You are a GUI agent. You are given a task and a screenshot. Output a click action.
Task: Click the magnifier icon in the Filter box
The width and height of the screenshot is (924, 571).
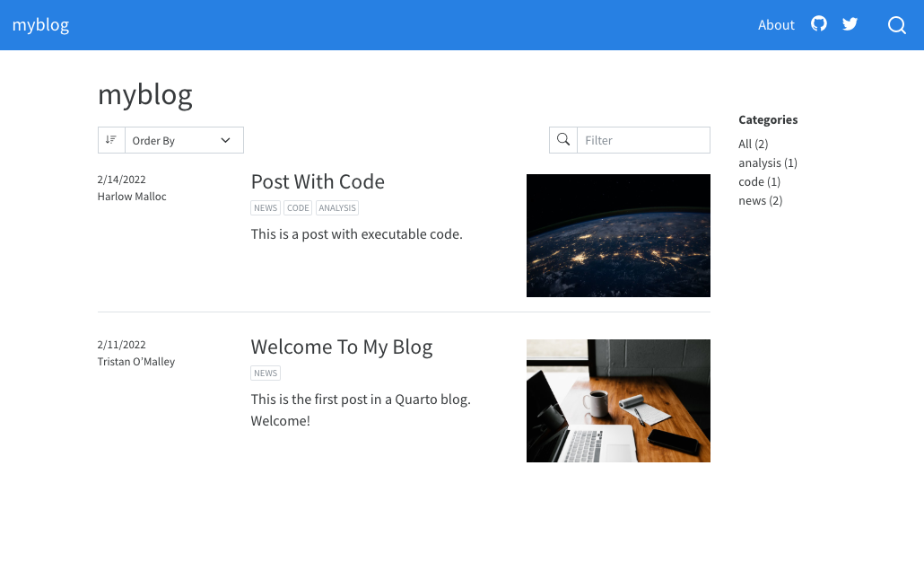point(563,139)
